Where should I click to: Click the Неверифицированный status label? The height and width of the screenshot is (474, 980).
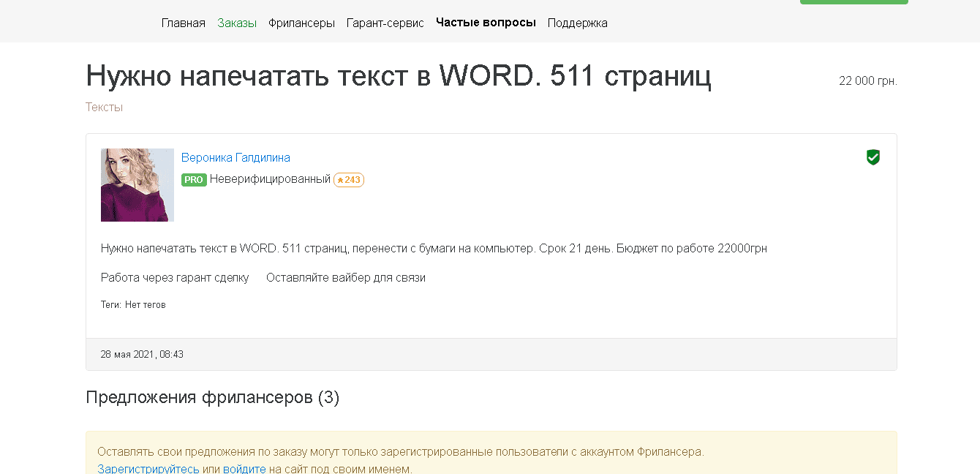click(x=270, y=179)
